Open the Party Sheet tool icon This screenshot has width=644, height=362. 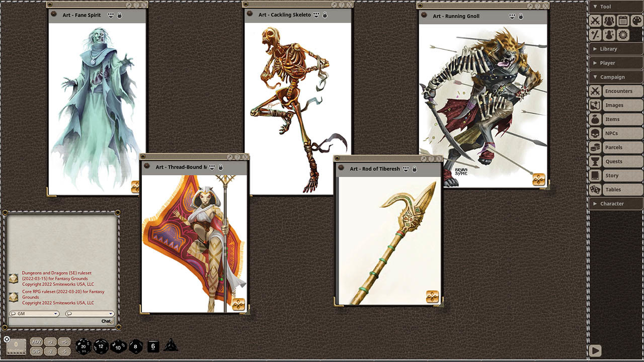point(610,21)
